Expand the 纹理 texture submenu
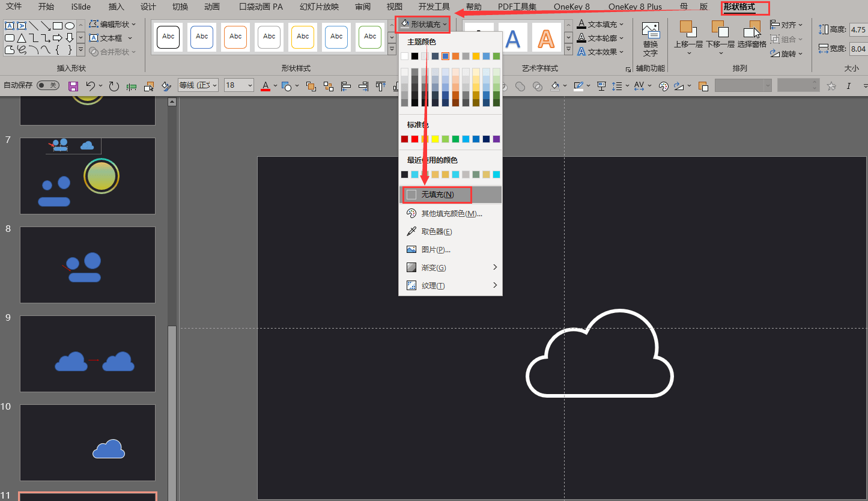 [451, 285]
